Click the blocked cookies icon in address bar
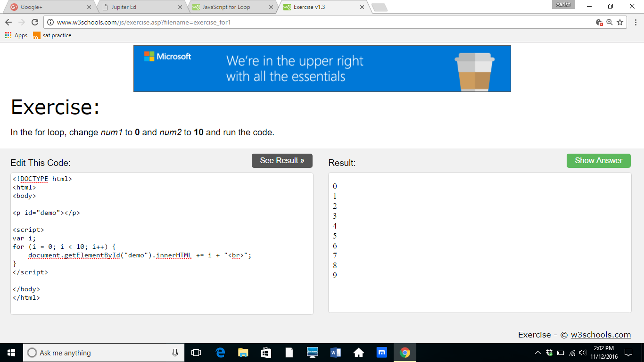The width and height of the screenshot is (644, 362). click(x=599, y=22)
